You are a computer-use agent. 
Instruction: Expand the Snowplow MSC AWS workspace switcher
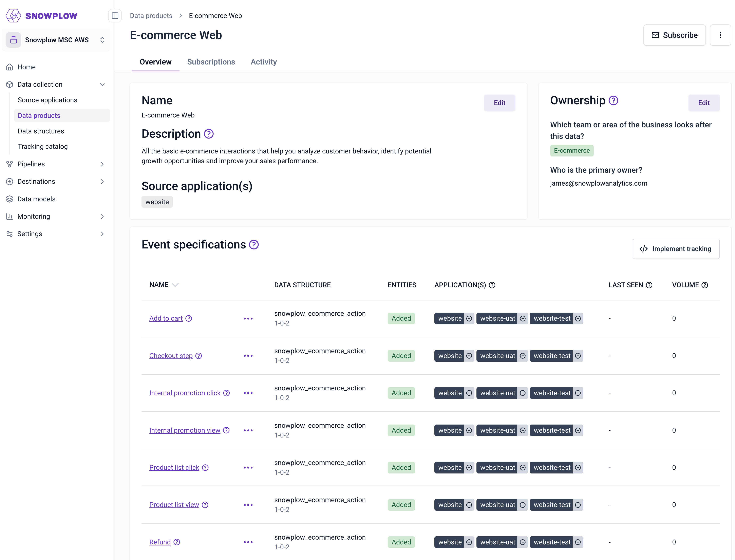point(102,39)
